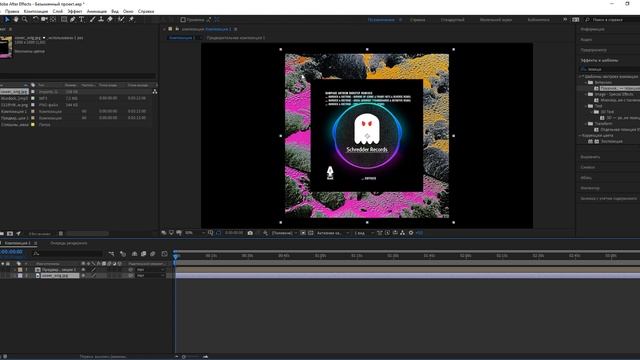Screen dimensions: 640x360
Task: Open the Правка menu
Action: click(x=12, y=11)
